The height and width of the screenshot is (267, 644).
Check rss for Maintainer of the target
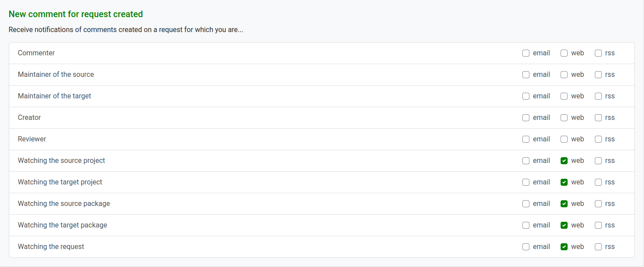tap(598, 96)
